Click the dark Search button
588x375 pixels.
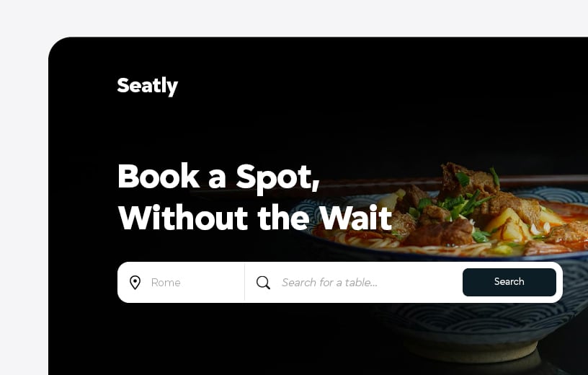coord(509,282)
